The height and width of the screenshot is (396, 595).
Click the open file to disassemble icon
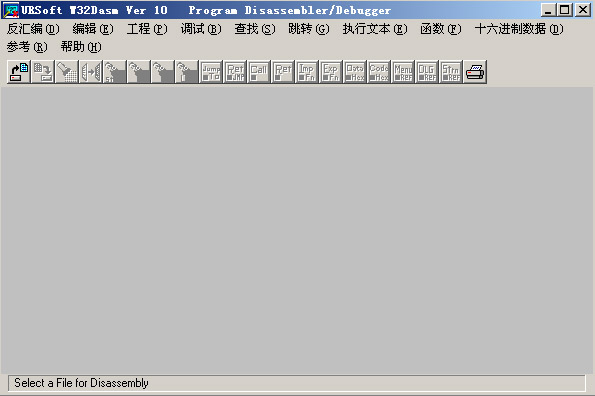[19, 72]
